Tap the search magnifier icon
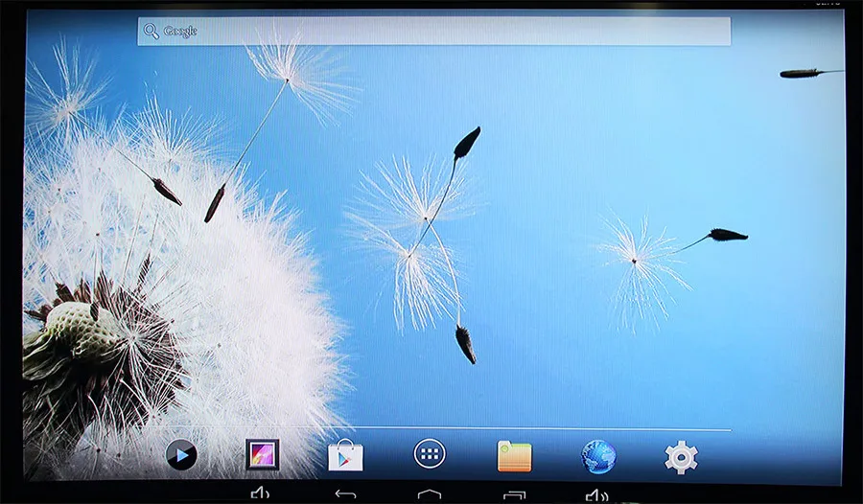The image size is (863, 504). [x=151, y=31]
